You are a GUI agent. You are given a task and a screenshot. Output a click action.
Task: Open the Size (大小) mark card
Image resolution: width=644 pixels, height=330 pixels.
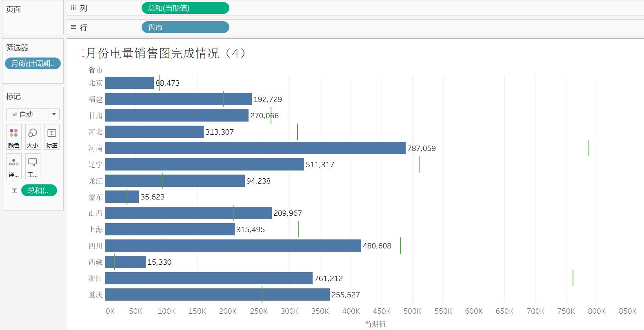pos(33,137)
